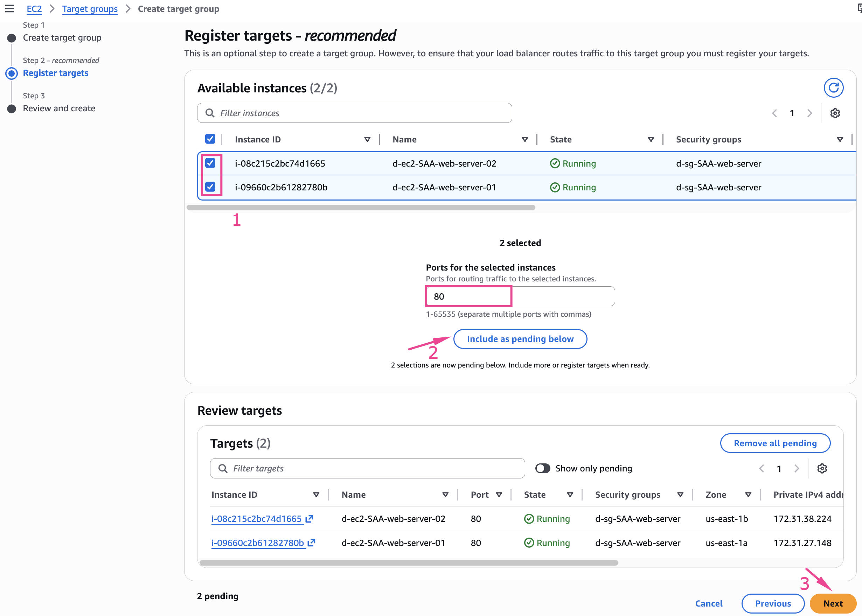862x616 pixels.
Task: Sort targets by Port column arrow
Action: coord(499,495)
